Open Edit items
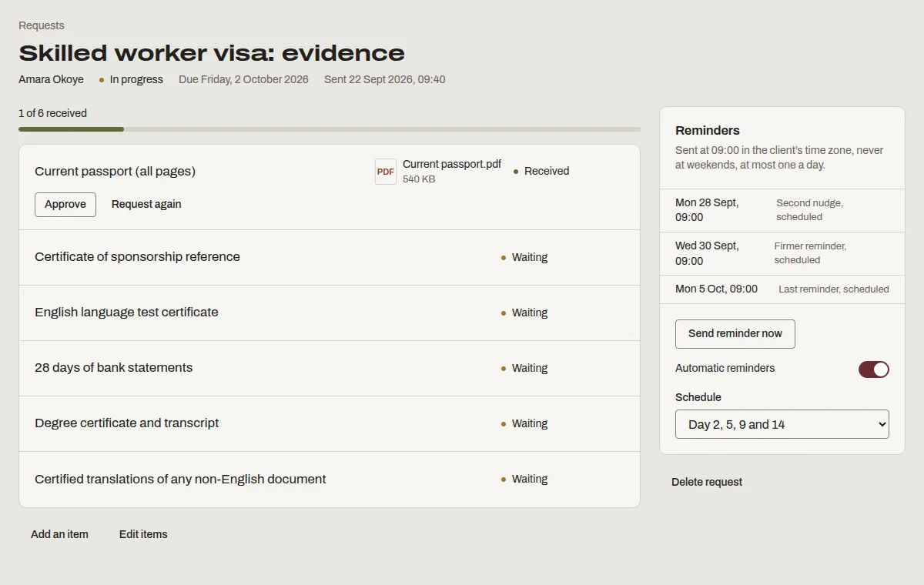This screenshot has width=924, height=585. coord(143,534)
